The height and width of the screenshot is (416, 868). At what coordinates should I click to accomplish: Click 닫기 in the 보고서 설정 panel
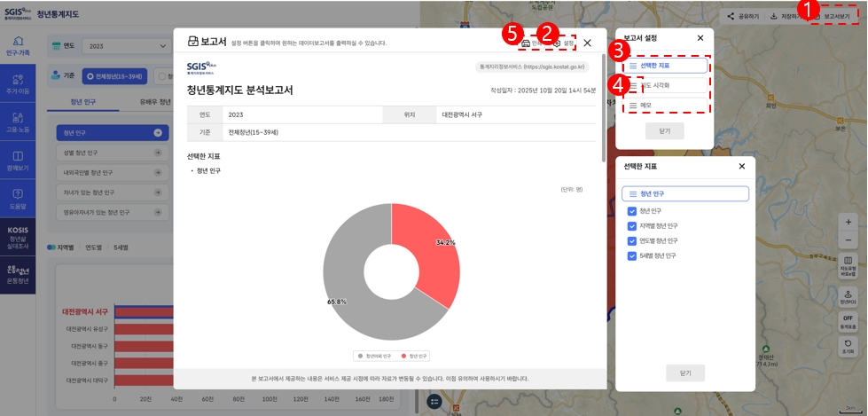point(664,131)
